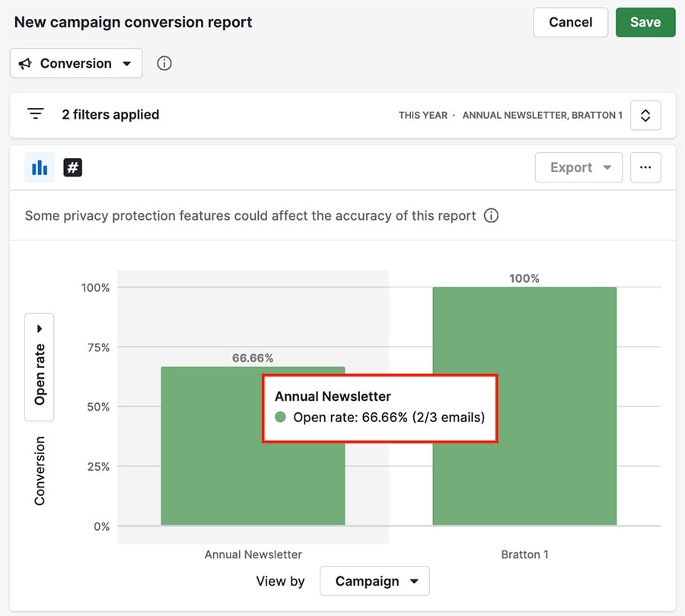Open the Conversion report type dropdown

(75, 63)
